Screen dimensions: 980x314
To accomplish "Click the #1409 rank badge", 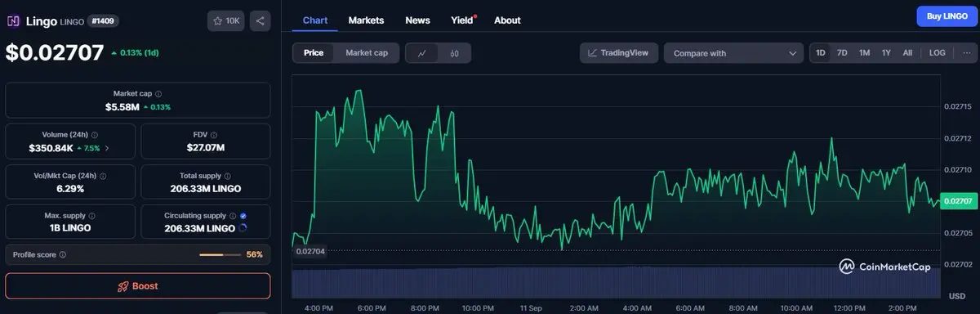I will [104, 20].
